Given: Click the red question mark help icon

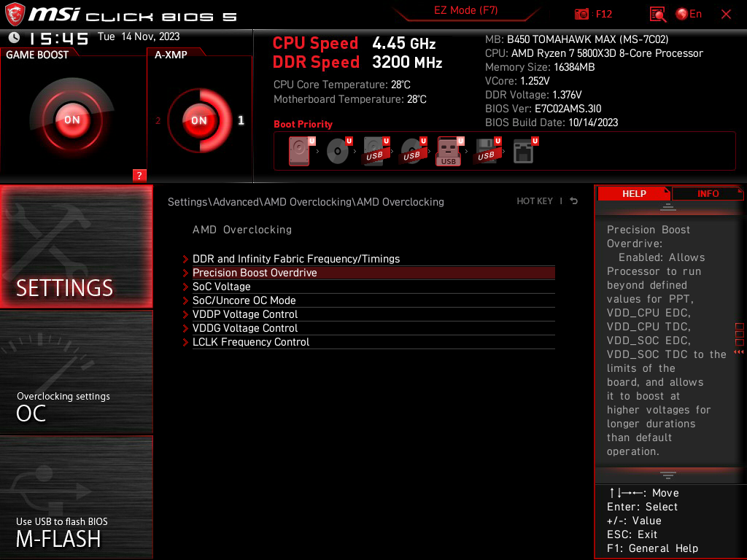Looking at the screenshot, I should click(x=139, y=175).
